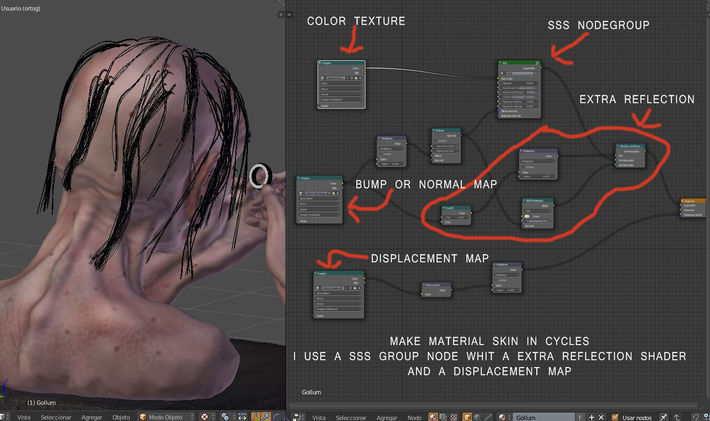The height and width of the screenshot is (421, 710).
Task: Unlink the Gollum material with X icon
Action: pyautogui.click(x=601, y=417)
